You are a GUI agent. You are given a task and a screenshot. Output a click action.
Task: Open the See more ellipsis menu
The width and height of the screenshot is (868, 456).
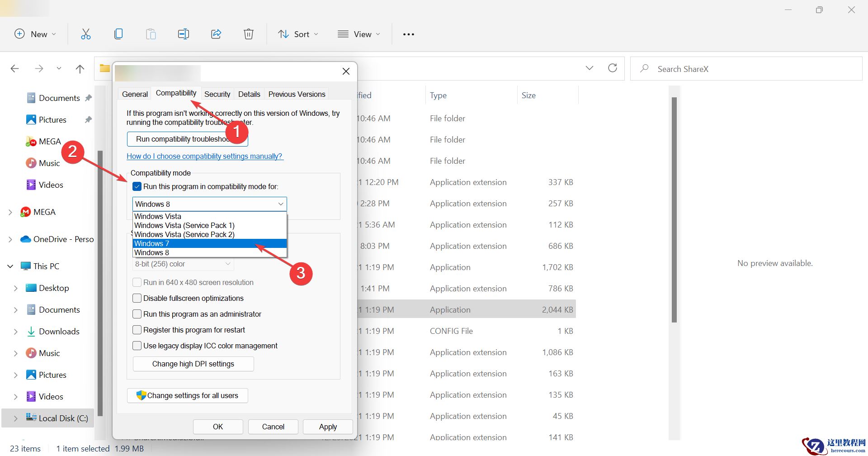tap(408, 34)
